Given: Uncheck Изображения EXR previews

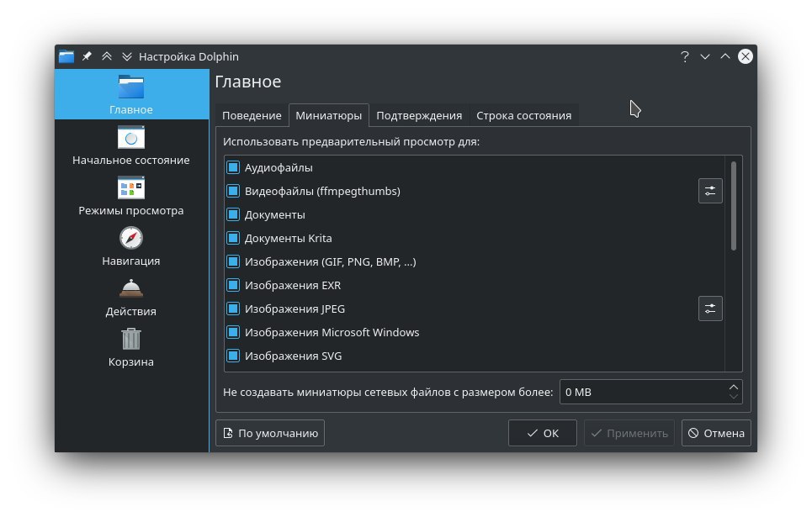Looking at the screenshot, I should click(233, 285).
